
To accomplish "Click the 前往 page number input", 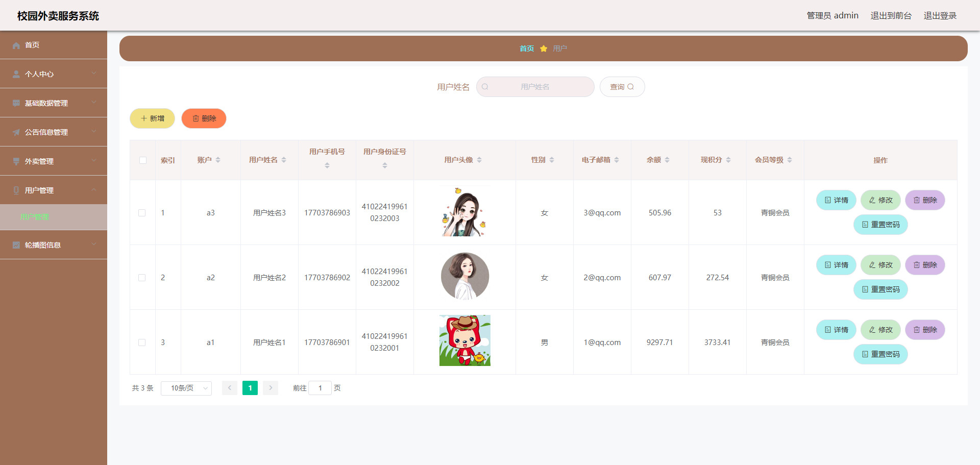I will point(320,388).
